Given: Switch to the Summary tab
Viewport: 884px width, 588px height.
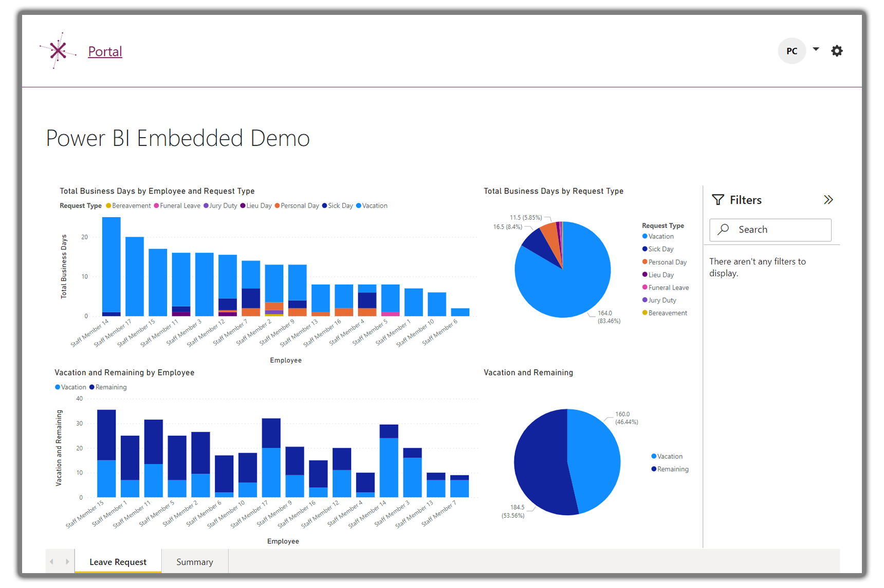Looking at the screenshot, I should click(x=194, y=562).
